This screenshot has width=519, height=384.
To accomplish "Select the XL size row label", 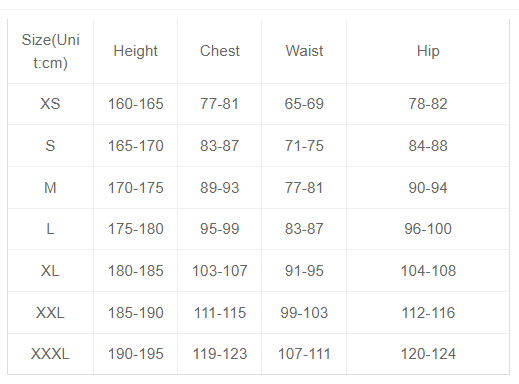I will [50, 271].
